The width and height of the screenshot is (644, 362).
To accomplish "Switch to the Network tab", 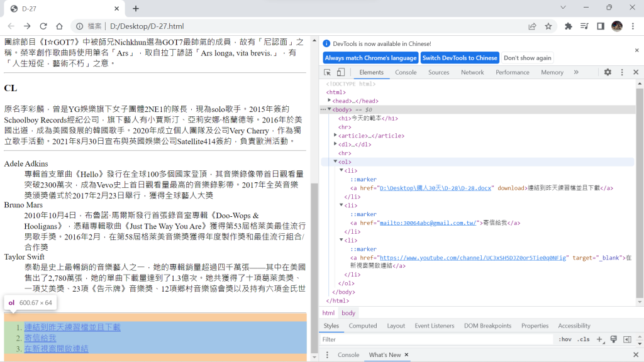I will (472, 72).
